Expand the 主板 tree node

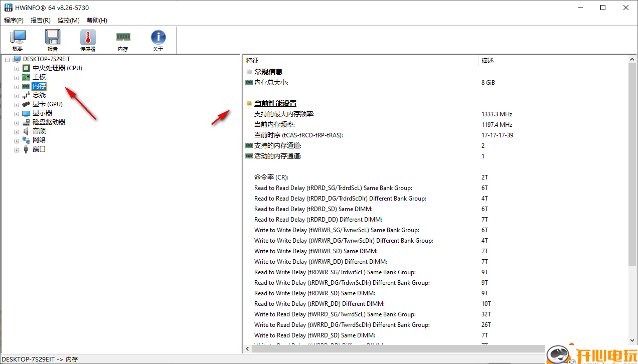16,77
